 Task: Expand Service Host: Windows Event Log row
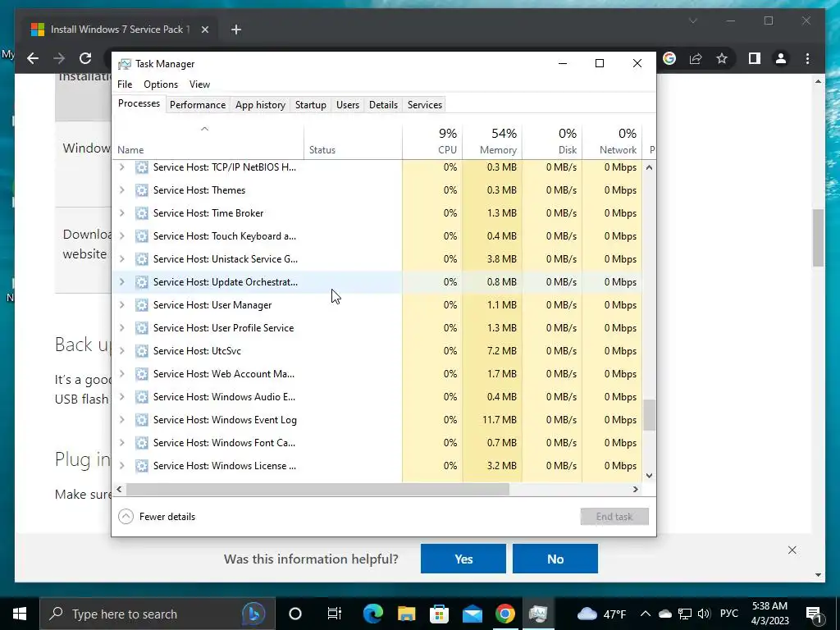122,420
